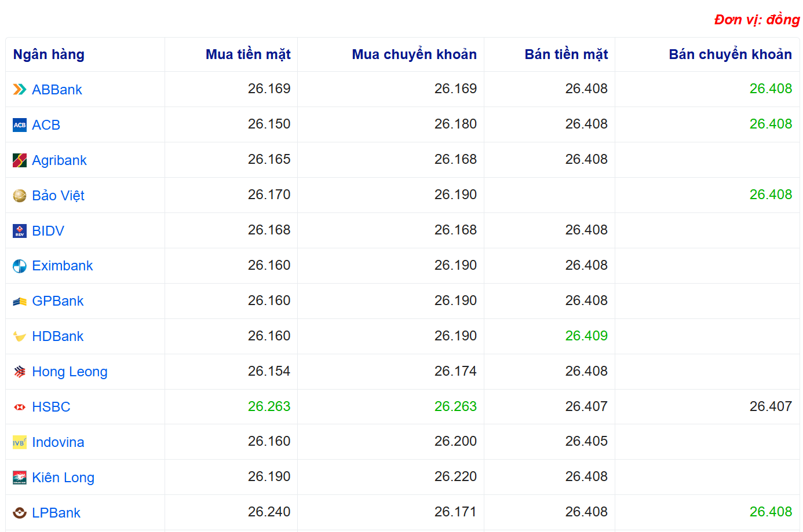Click the Kiên Long logo icon

[x=20, y=478]
